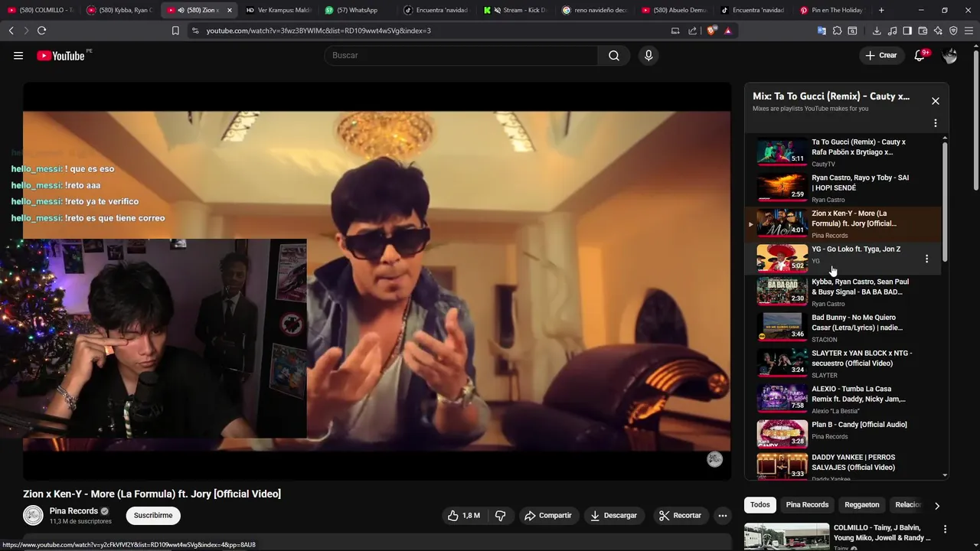This screenshot has height=551, width=980.
Task: Open Pina Records channel avatar
Action: pos(33,515)
